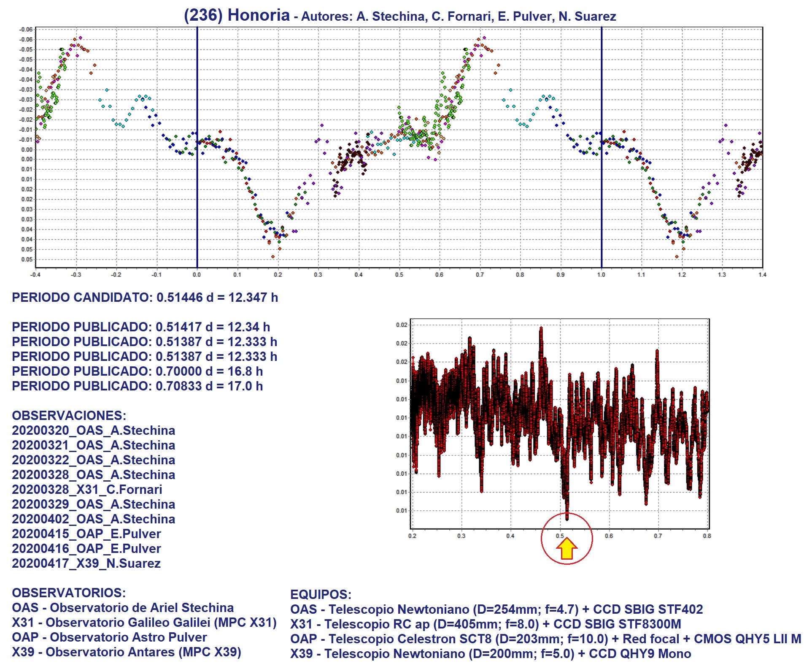This screenshot has height=669, width=812.
Task: Click the "0.7" x-axis label of the period spectrum
Action: pyautogui.click(x=658, y=536)
